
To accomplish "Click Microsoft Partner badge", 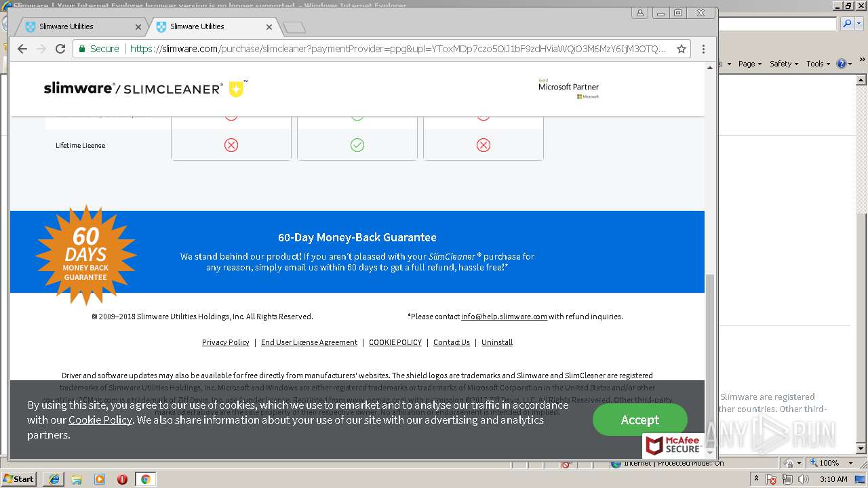I will pos(568,88).
